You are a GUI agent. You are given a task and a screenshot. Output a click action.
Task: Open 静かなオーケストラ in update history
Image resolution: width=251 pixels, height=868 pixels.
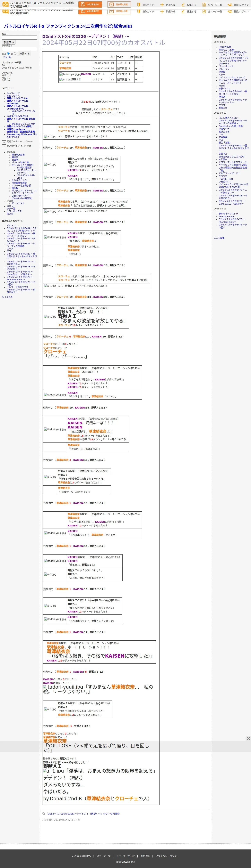(x=228, y=214)
